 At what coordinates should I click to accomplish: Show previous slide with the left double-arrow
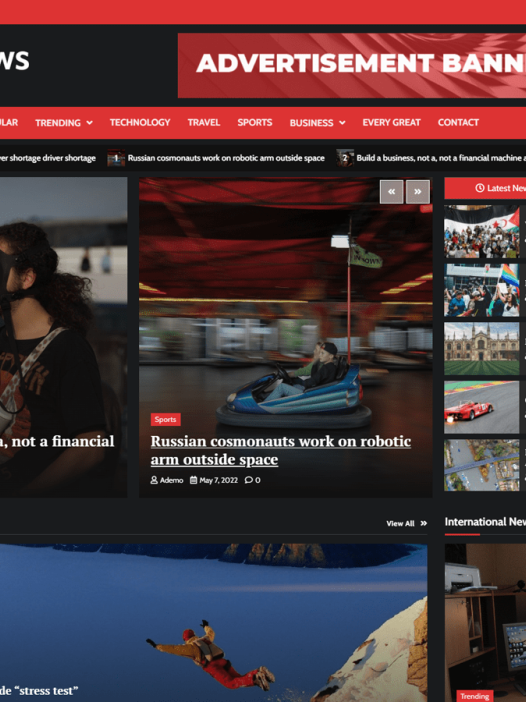tap(392, 192)
